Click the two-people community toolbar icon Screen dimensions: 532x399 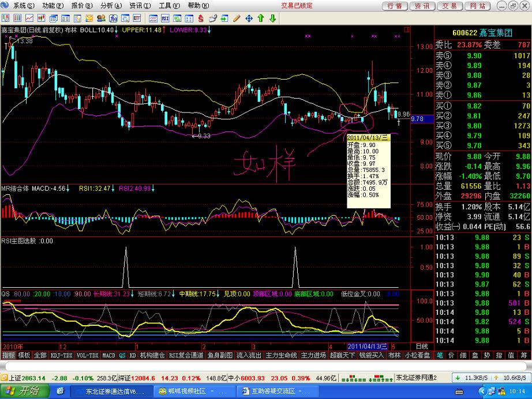[x=101, y=18]
